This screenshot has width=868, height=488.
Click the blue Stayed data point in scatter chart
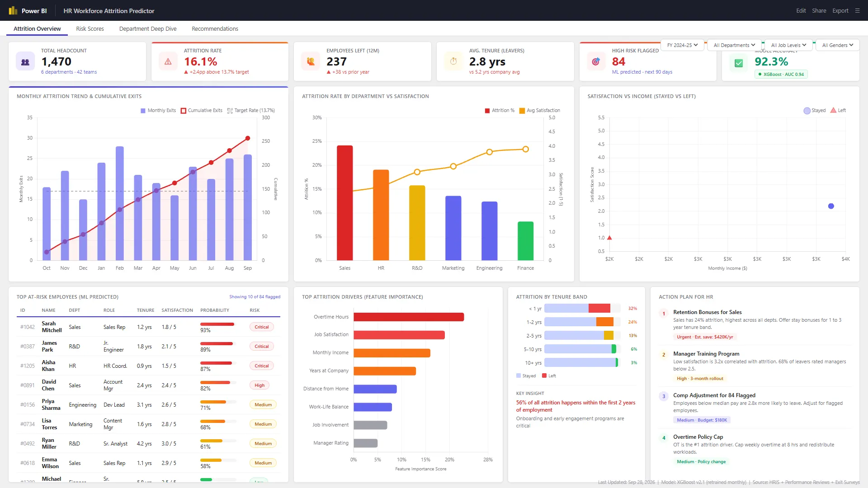click(831, 206)
